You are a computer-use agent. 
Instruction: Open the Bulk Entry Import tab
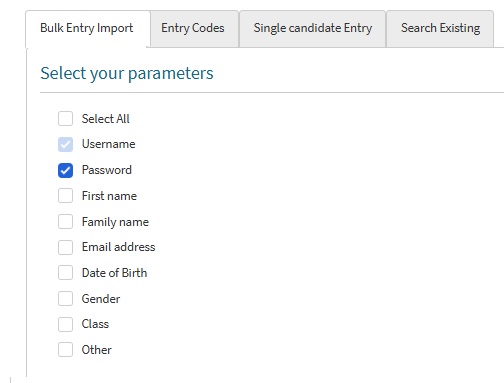click(87, 29)
